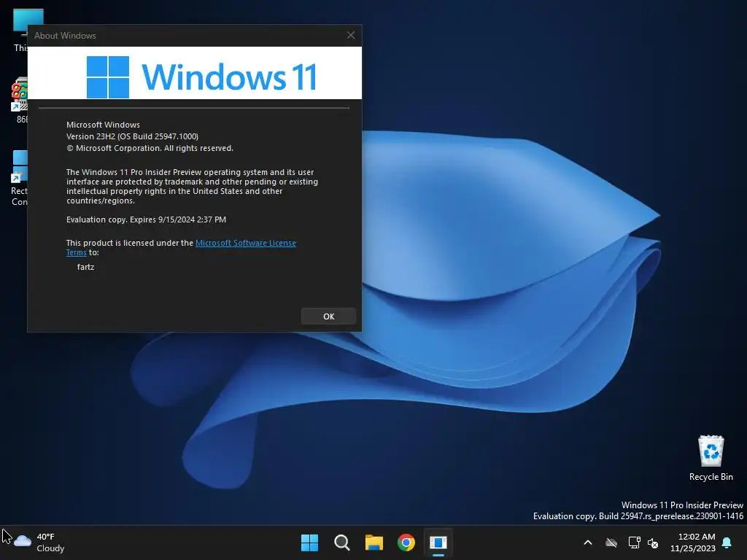Click the licensed user name fartz
Image resolution: width=747 pixels, height=560 pixels.
point(86,267)
